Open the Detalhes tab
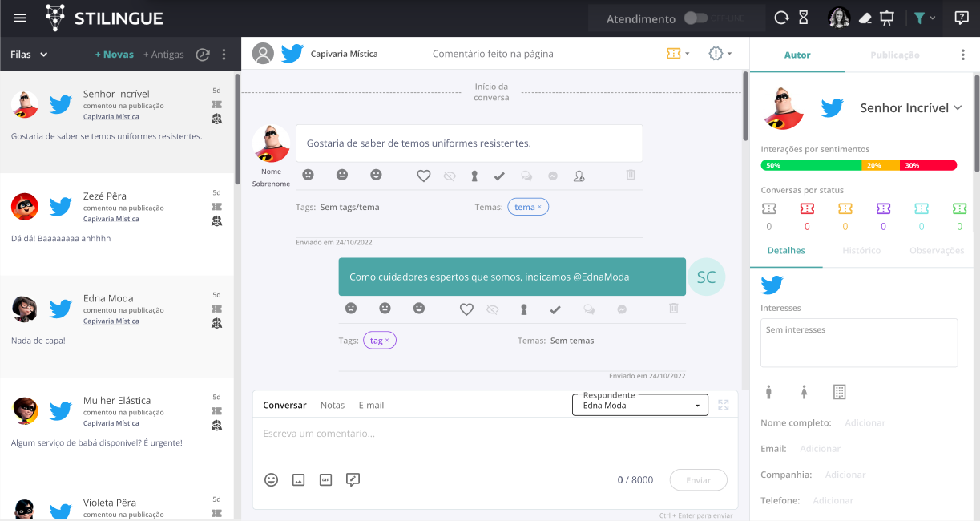 [x=786, y=251]
